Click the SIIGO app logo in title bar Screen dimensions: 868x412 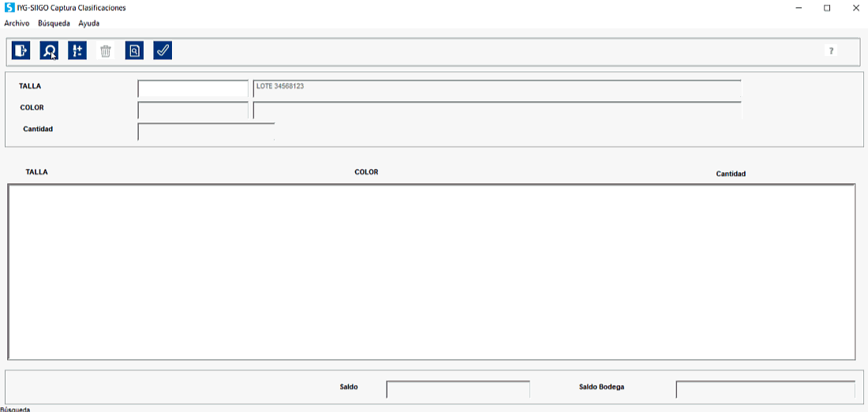[x=9, y=9]
